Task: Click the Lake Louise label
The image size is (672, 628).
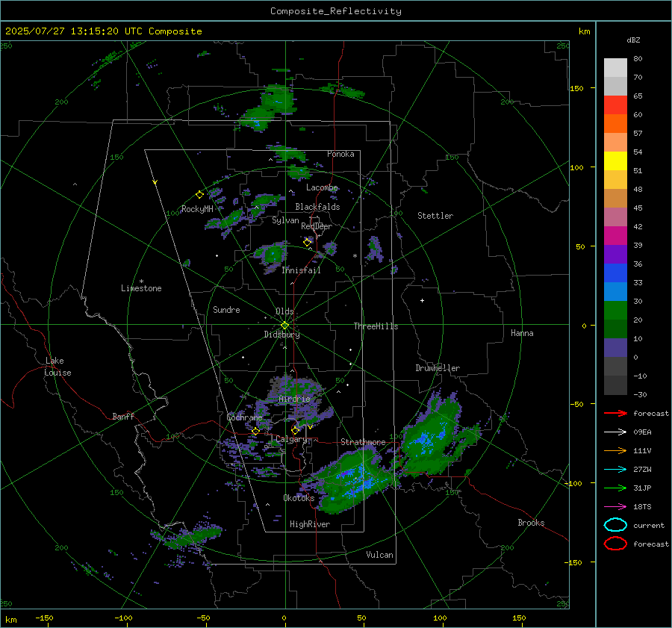Action: tap(57, 367)
